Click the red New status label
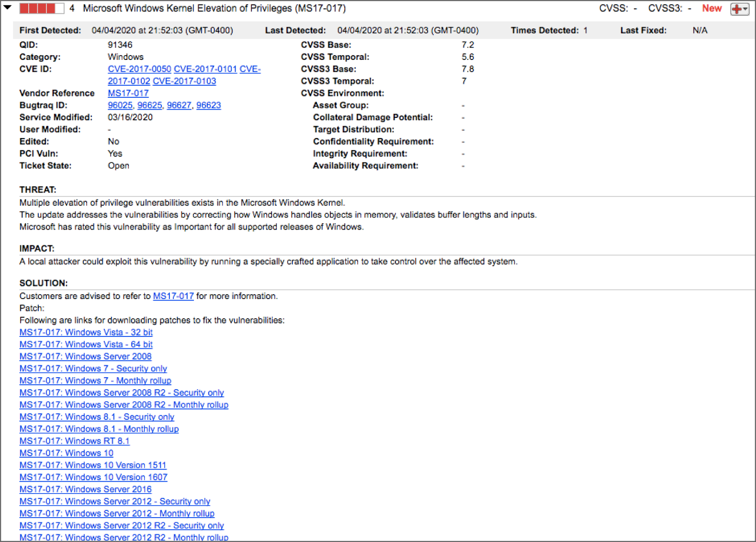The image size is (756, 542). click(711, 8)
